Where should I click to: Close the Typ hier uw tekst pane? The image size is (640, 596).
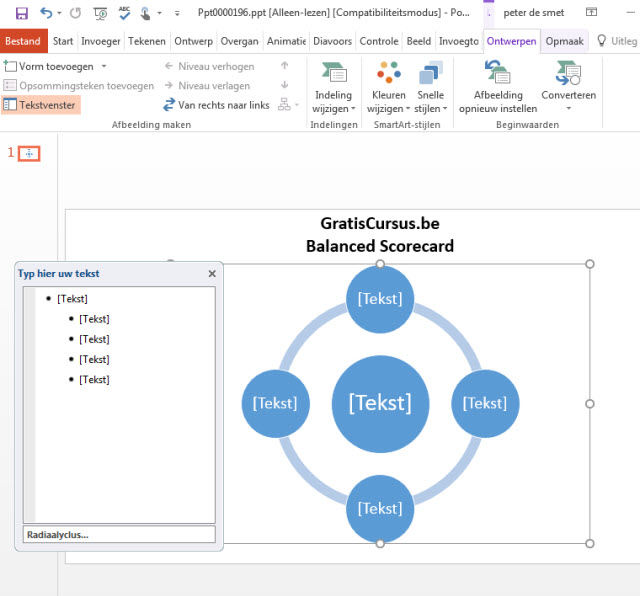[x=212, y=274]
